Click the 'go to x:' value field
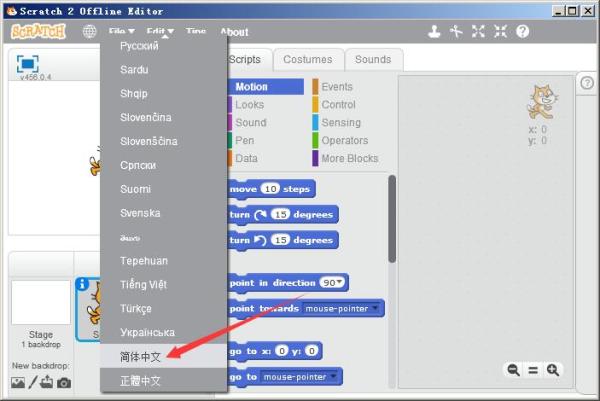 click(282, 351)
